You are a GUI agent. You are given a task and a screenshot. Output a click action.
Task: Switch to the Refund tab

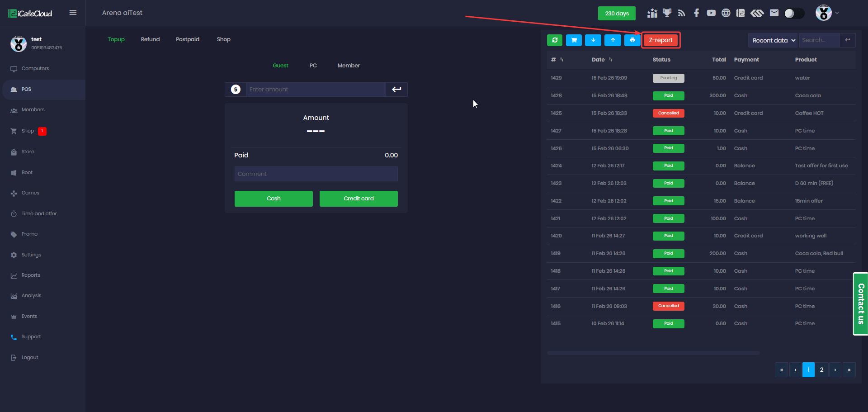pyautogui.click(x=150, y=39)
